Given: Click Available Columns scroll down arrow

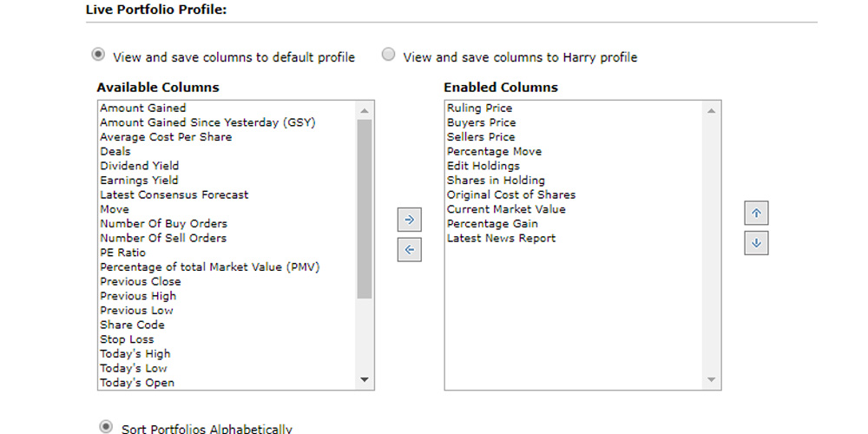Looking at the screenshot, I should (365, 380).
